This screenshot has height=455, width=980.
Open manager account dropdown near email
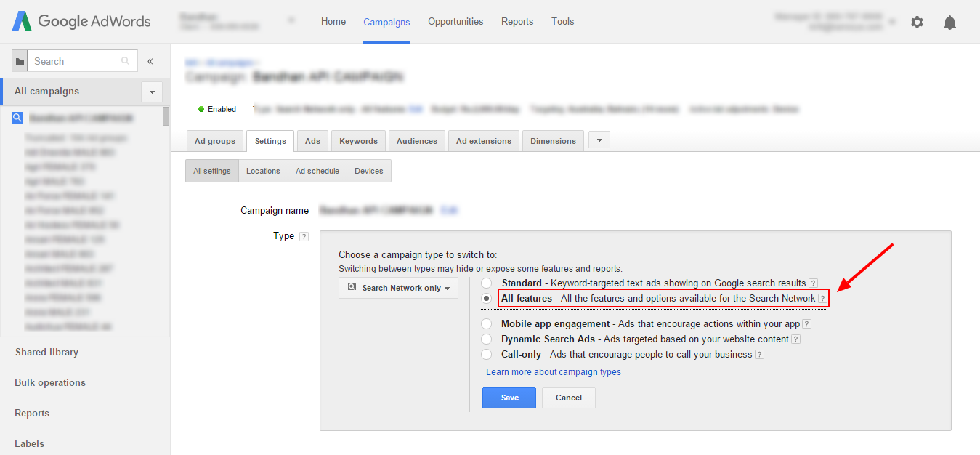(x=892, y=22)
